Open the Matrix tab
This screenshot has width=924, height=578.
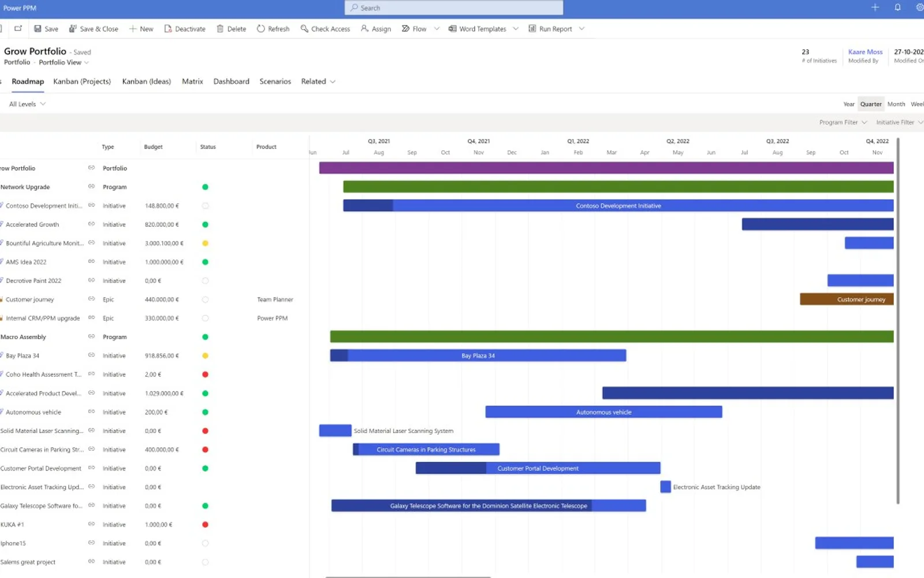pyautogui.click(x=192, y=81)
